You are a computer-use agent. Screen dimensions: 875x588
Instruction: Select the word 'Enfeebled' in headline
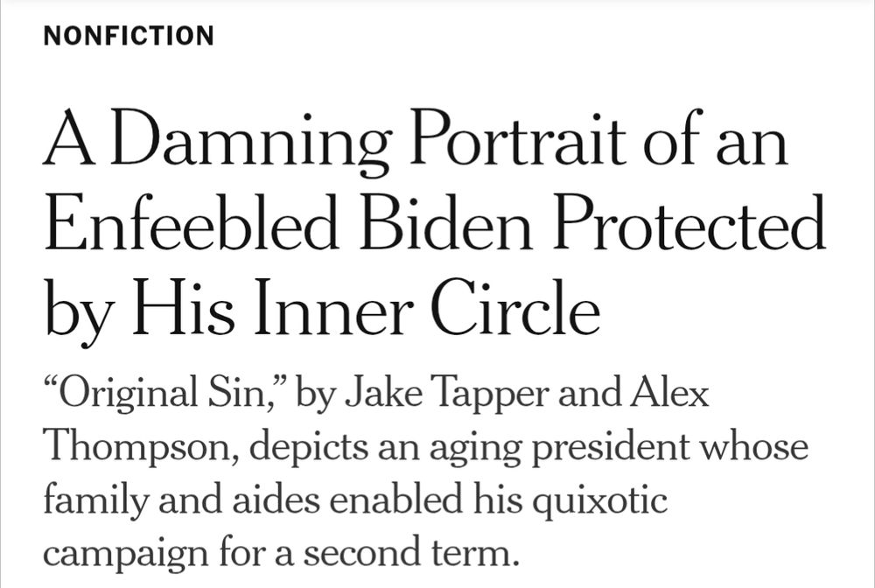[x=192, y=222]
